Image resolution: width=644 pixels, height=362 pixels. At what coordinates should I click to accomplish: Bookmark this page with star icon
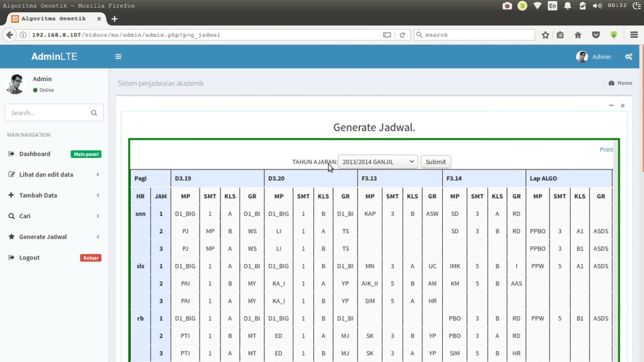(x=545, y=35)
